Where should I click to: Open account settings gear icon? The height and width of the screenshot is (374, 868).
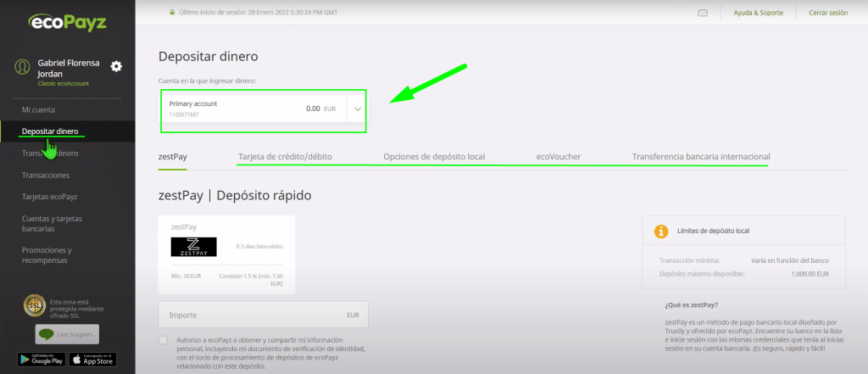click(x=116, y=67)
